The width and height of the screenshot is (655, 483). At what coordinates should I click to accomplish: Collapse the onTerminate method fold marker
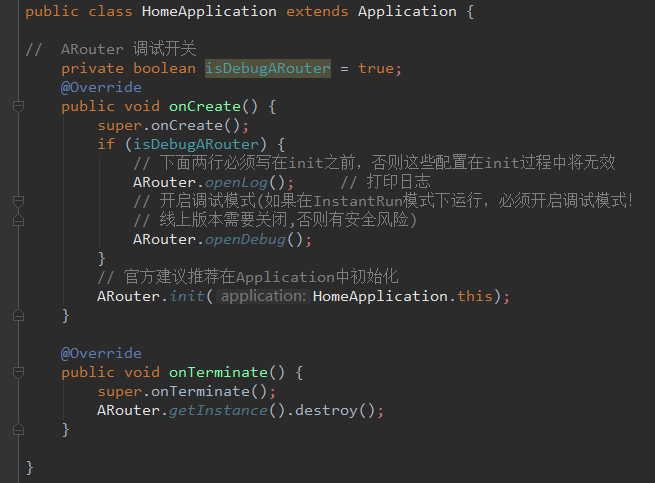pyautogui.click(x=18, y=372)
